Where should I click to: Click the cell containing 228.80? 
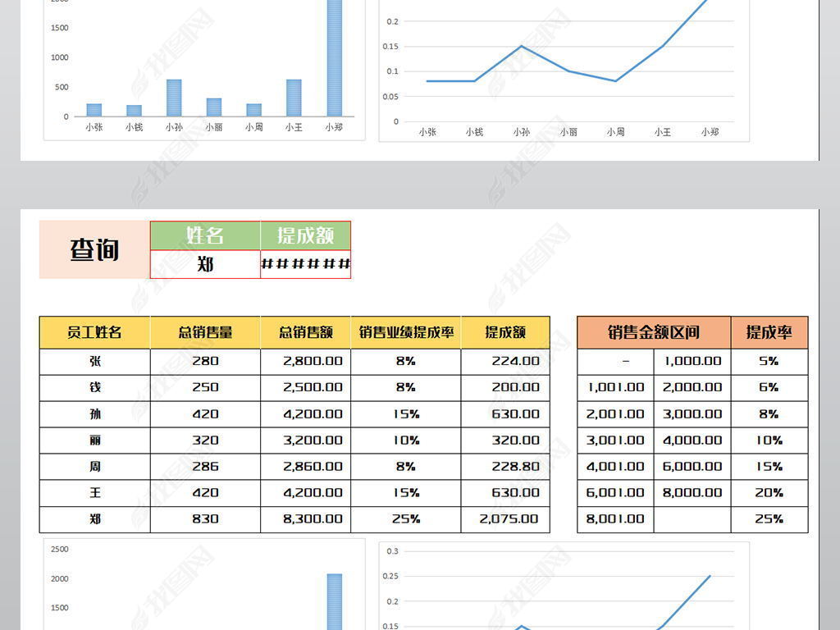tap(505, 467)
